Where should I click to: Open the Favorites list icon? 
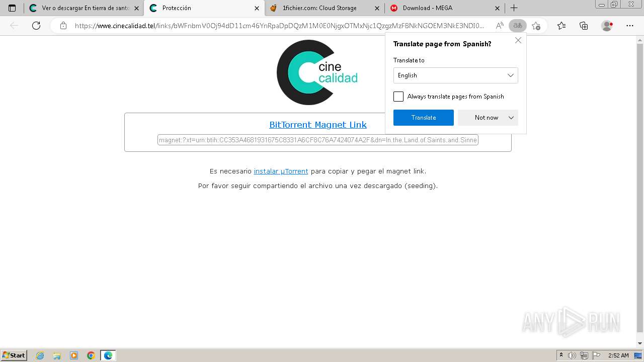coord(561,26)
